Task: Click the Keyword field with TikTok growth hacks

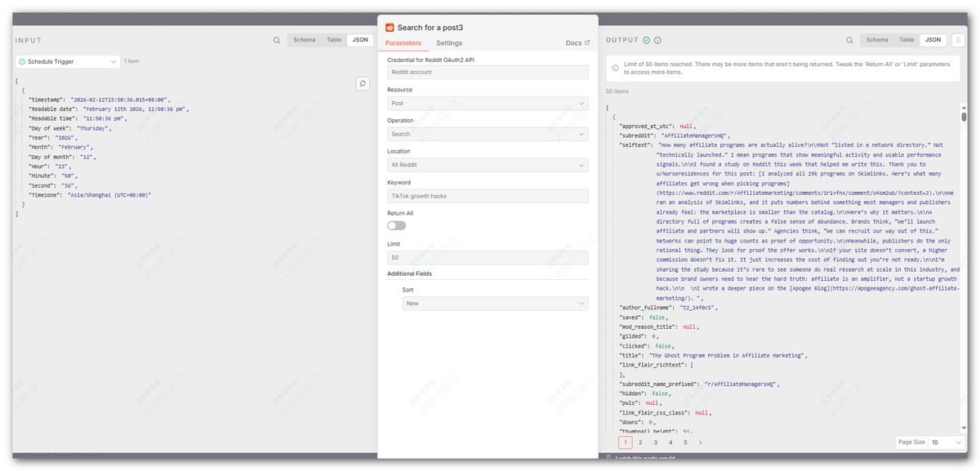Action: (x=488, y=196)
